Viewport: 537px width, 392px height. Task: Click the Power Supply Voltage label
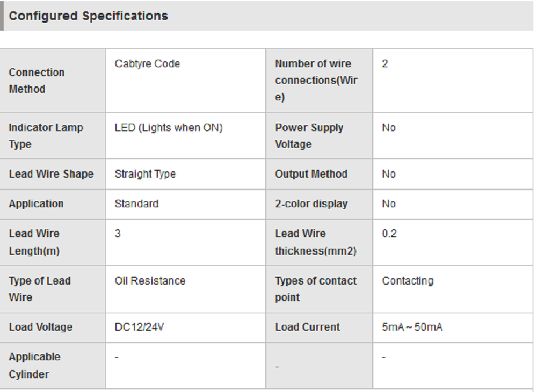(x=309, y=136)
